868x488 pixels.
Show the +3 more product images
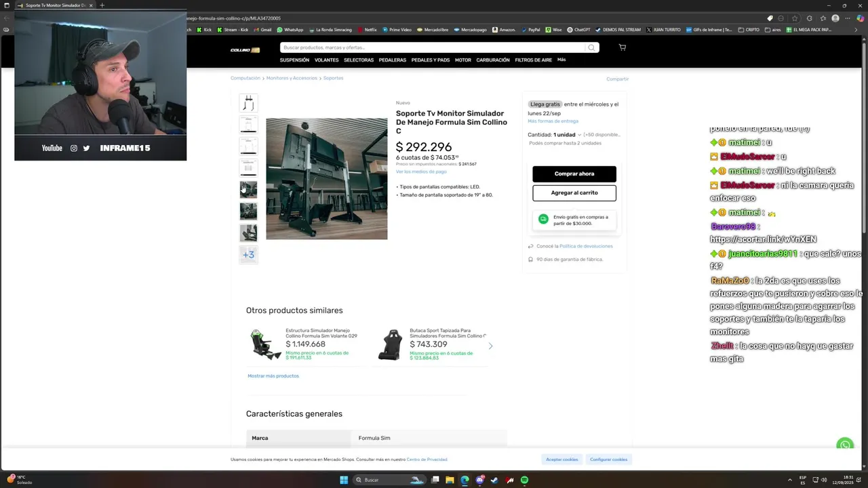coord(248,254)
